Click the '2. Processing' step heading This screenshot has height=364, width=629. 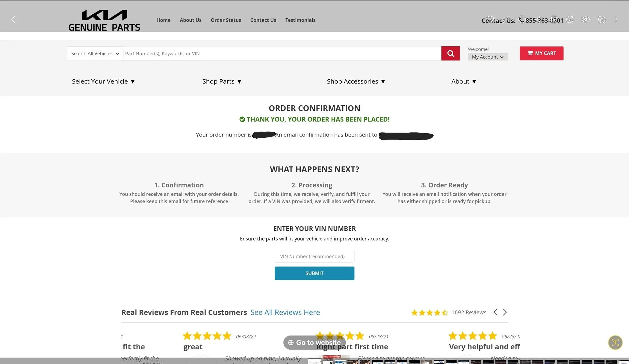[x=312, y=185]
